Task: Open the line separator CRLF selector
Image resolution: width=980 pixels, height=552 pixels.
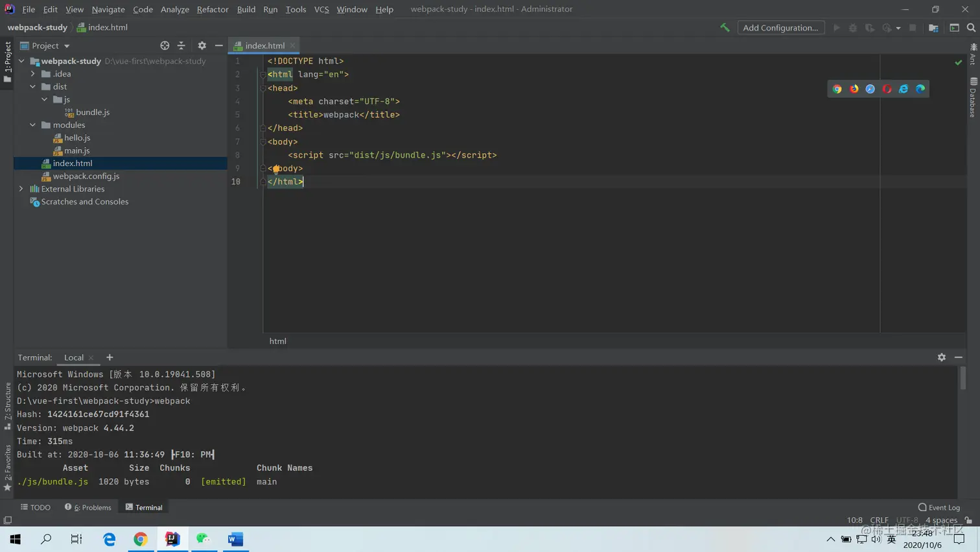Action: click(x=879, y=520)
